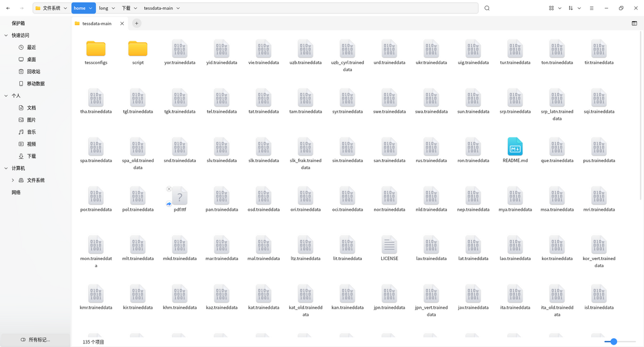
Task: Expand the 文件系统 tree item
Action: (13, 180)
